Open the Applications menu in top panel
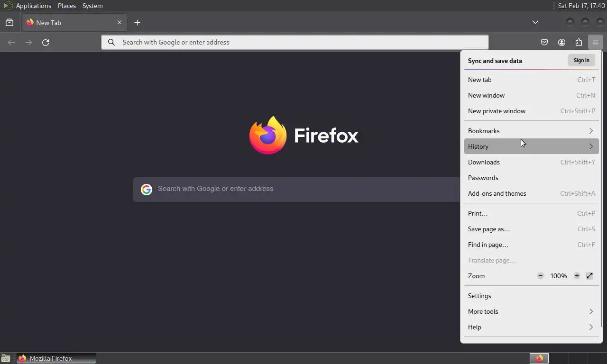 pos(33,6)
